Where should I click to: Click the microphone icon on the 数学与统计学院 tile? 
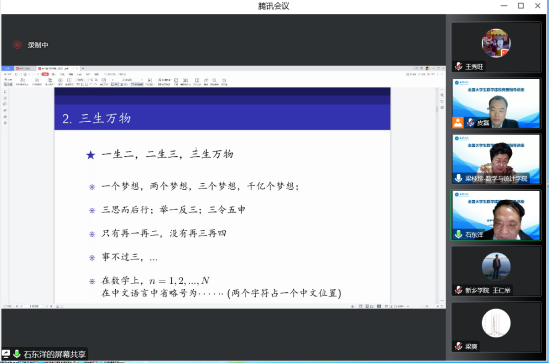459,178
